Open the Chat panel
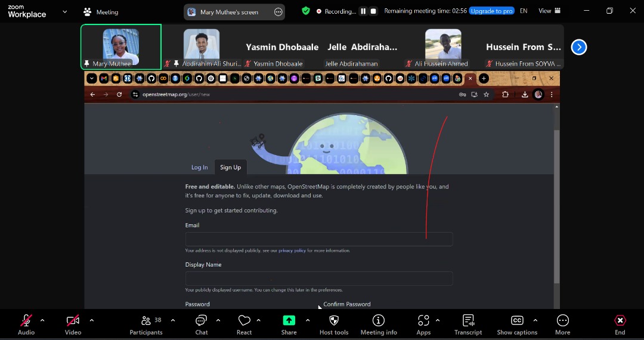 (x=202, y=325)
